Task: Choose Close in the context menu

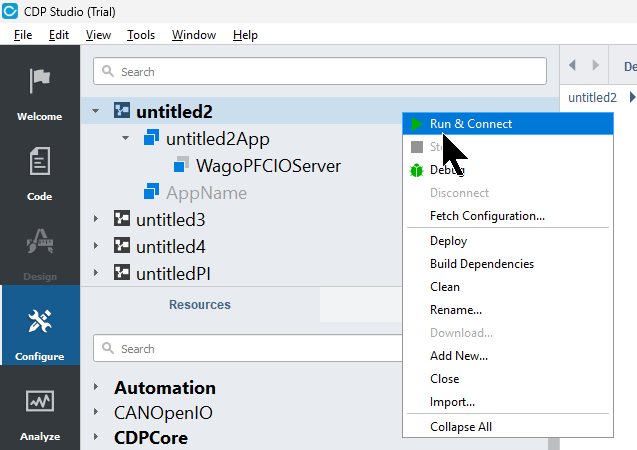Action: click(508, 379)
